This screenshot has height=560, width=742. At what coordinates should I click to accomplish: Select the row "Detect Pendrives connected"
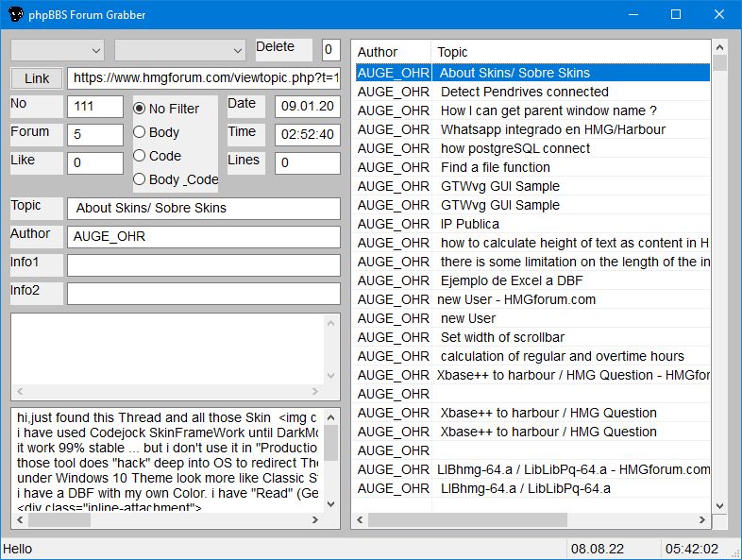[531, 92]
